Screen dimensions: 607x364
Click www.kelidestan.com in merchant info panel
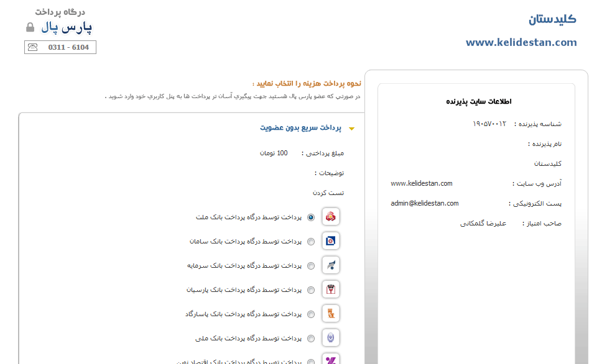coord(422,183)
